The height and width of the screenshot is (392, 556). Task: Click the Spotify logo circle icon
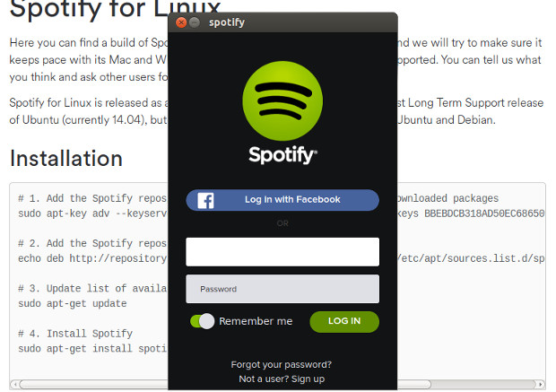tap(282, 101)
